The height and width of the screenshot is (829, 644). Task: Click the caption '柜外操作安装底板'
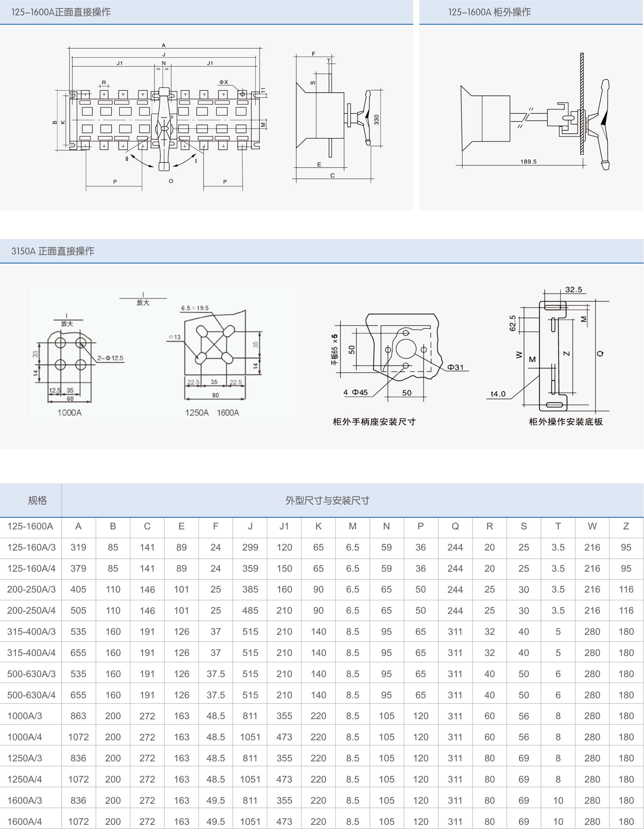coord(566,422)
